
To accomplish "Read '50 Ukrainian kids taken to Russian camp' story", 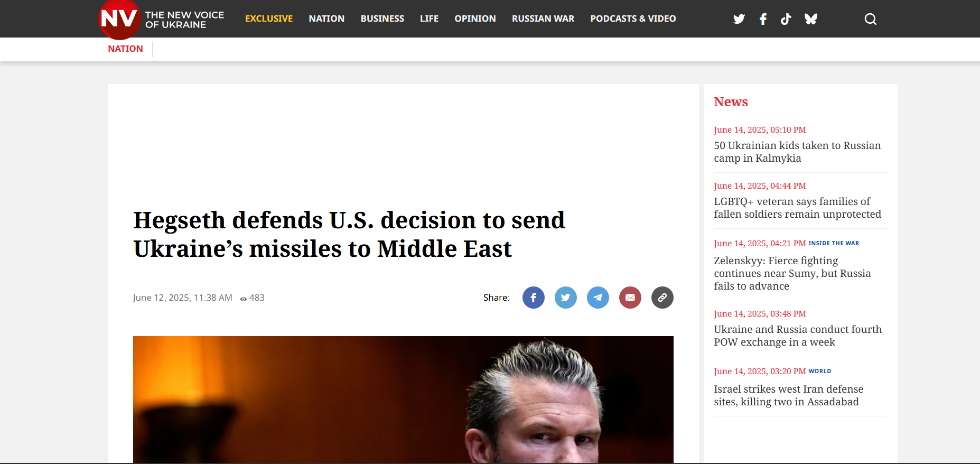I will click(797, 152).
